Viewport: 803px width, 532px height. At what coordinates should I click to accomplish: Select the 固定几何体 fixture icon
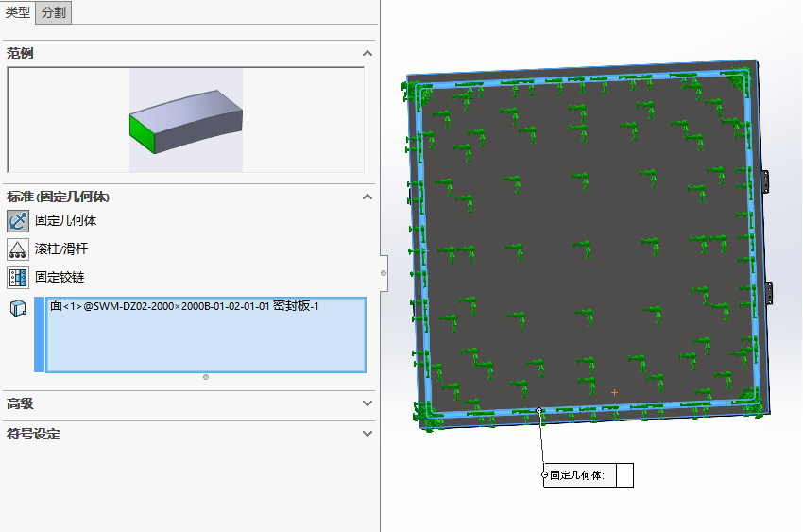[18, 221]
